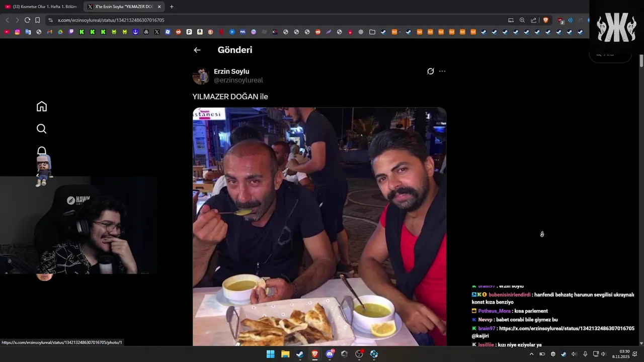Open the Twitch bookmark
644x362 pixels.
click(71, 32)
